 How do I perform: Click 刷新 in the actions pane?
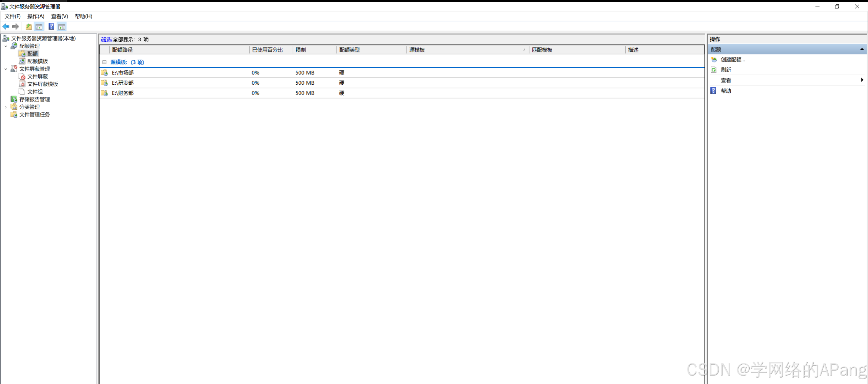726,70
